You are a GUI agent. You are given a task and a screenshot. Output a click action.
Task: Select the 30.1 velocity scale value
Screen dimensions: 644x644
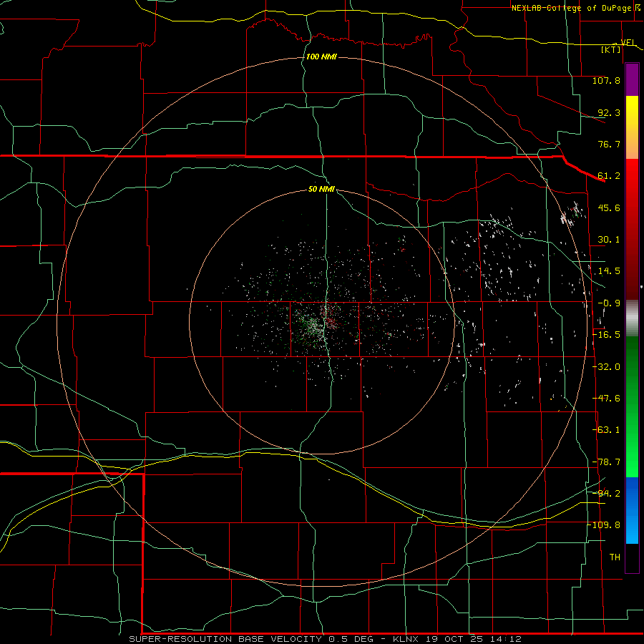(x=609, y=240)
